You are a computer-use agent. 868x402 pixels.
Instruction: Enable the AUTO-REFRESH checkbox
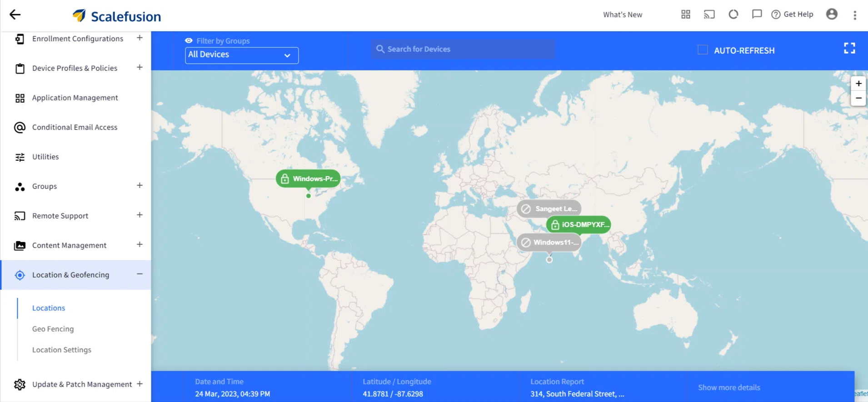703,50
